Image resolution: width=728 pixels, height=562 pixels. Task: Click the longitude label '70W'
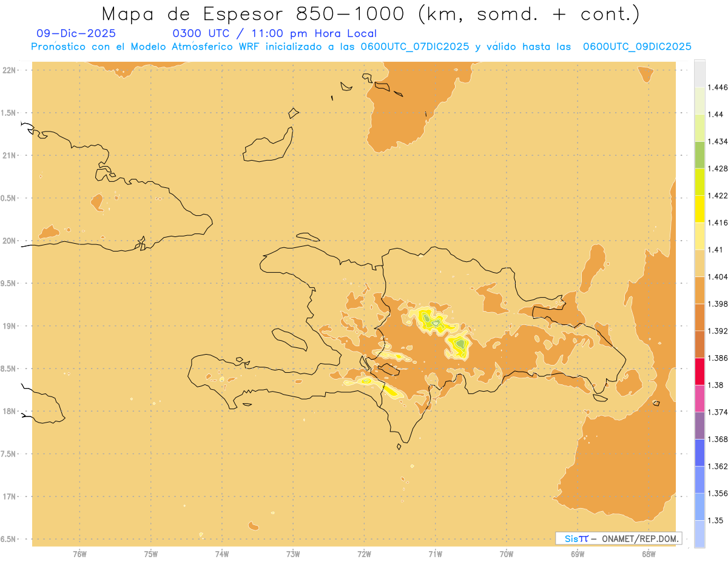(x=507, y=554)
